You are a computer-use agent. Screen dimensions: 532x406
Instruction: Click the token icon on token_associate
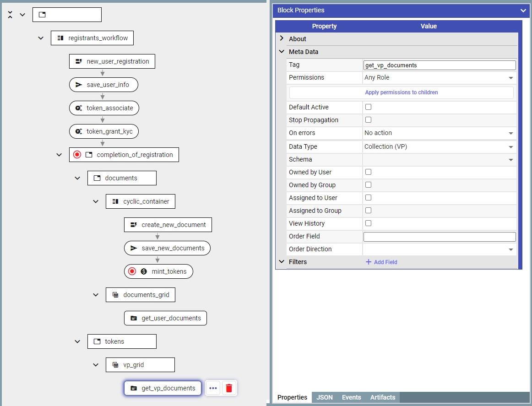click(79, 108)
